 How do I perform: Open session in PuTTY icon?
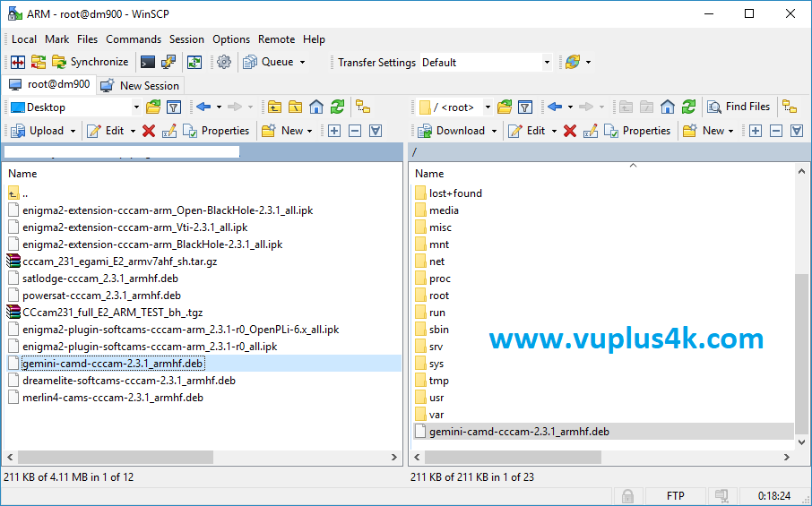pos(168,62)
